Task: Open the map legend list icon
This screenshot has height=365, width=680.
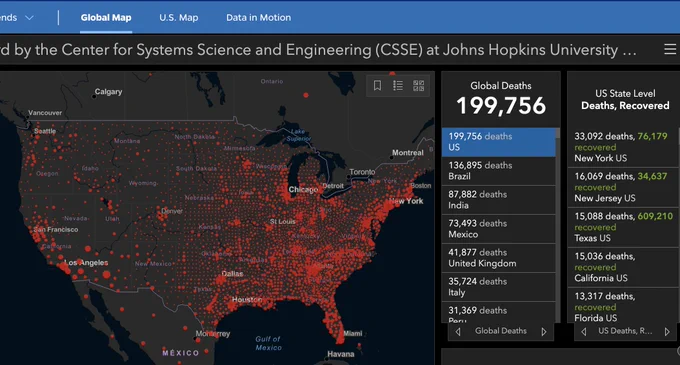Action: pyautogui.click(x=398, y=85)
